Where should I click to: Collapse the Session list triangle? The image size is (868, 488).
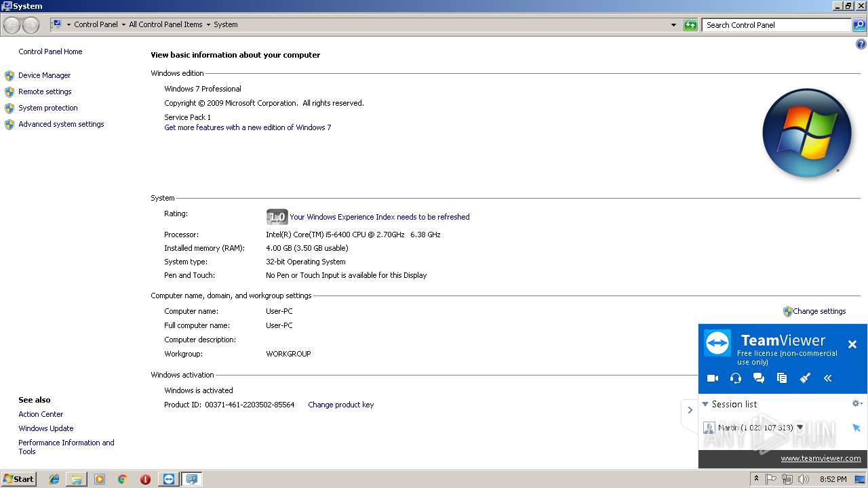705,404
